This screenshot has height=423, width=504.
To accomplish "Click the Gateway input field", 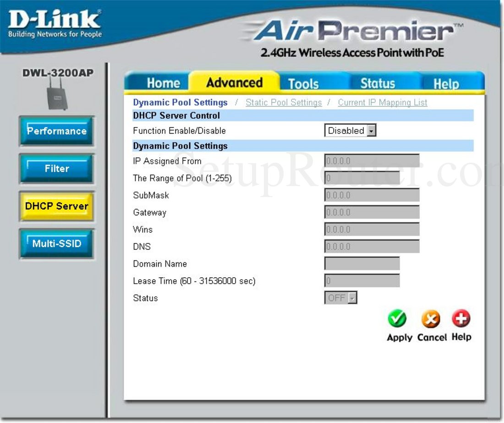I will [x=372, y=212].
